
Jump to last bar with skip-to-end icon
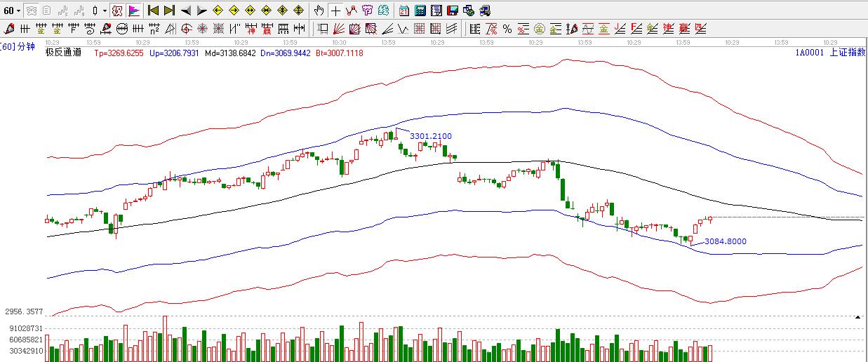(169, 11)
